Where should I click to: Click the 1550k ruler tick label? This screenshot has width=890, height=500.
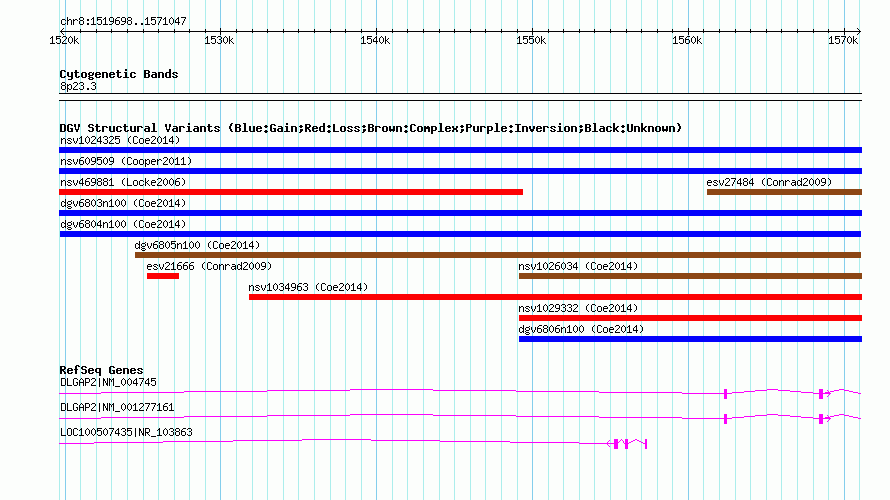pyautogui.click(x=531, y=40)
